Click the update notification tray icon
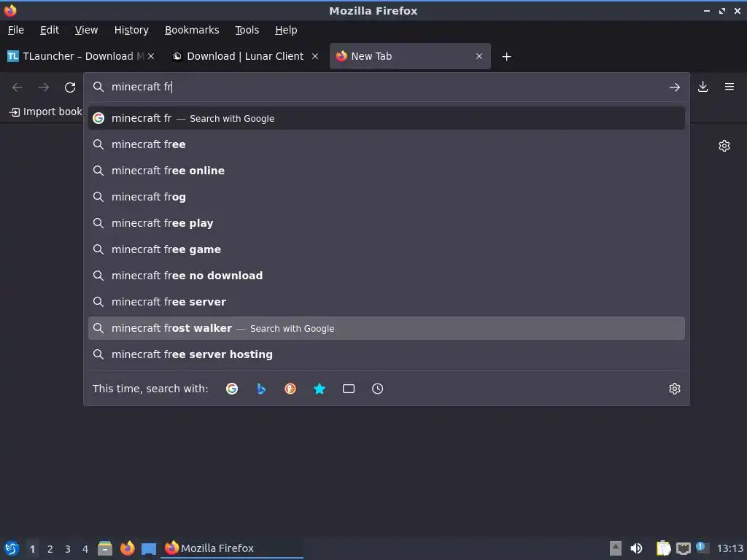 click(x=702, y=548)
